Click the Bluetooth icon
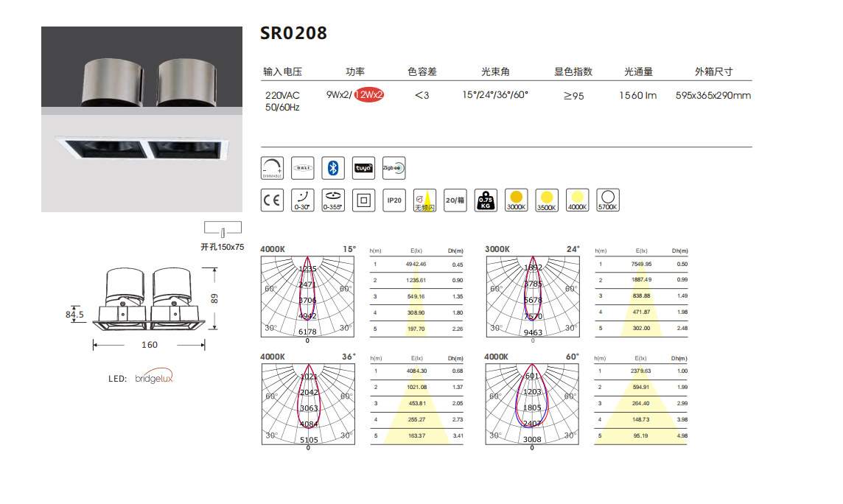This screenshot has width=843, height=504. point(333,168)
